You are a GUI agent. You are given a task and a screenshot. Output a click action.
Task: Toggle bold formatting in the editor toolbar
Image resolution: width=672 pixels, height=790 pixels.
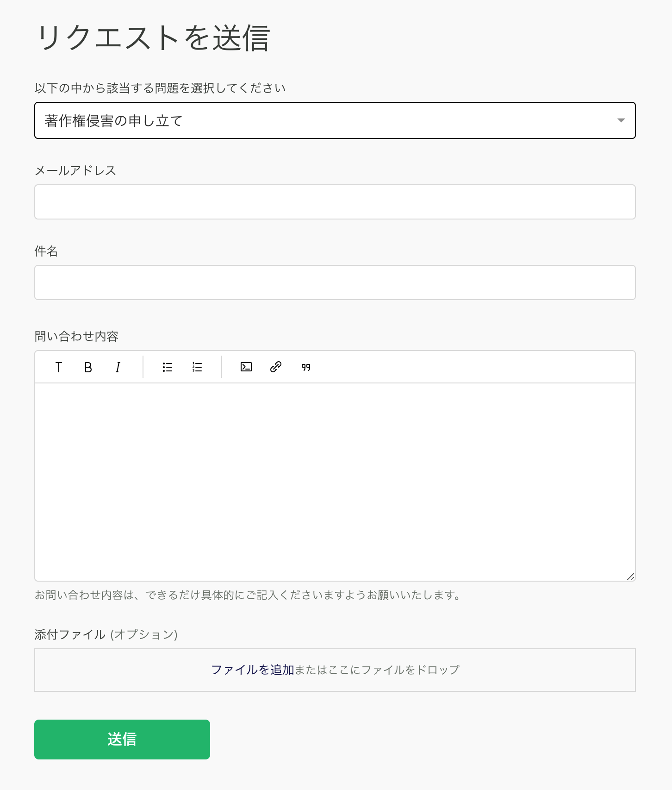[88, 367]
